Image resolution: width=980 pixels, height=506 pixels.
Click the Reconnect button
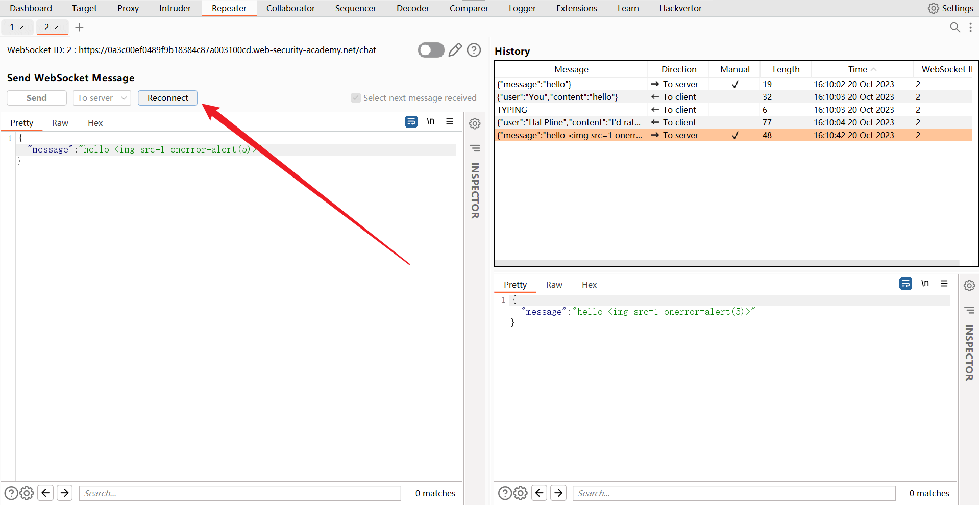167,98
